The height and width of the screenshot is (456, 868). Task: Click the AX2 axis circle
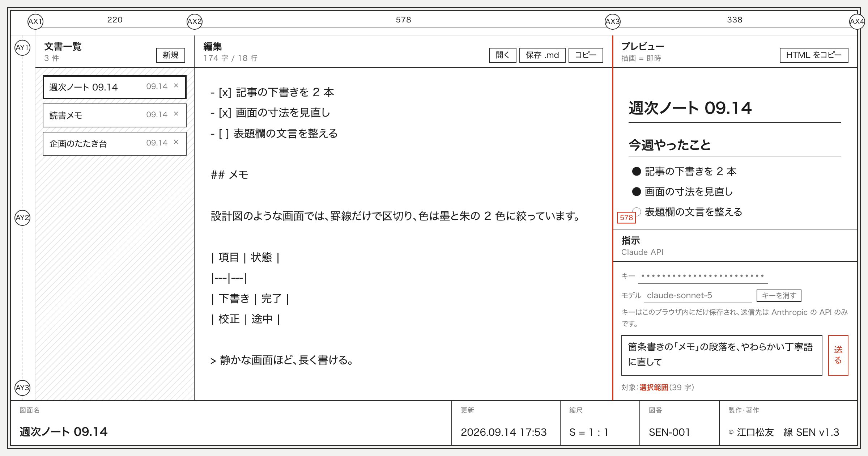pos(195,21)
